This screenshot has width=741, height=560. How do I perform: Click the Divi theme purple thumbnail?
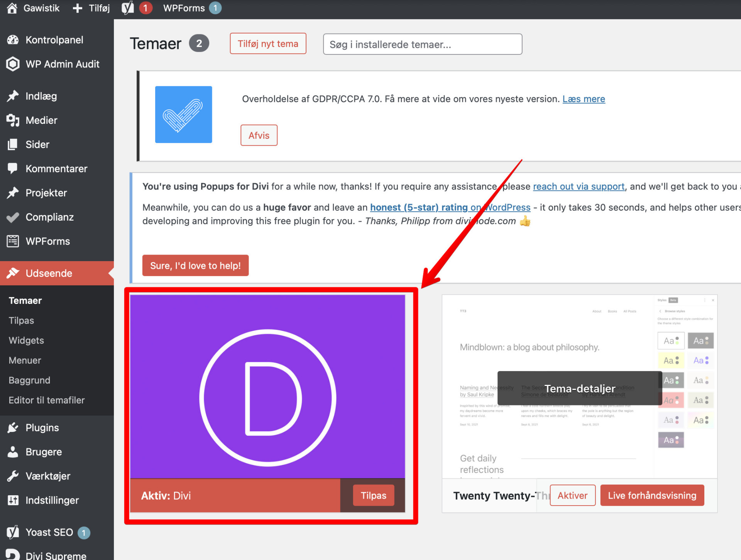(x=267, y=386)
